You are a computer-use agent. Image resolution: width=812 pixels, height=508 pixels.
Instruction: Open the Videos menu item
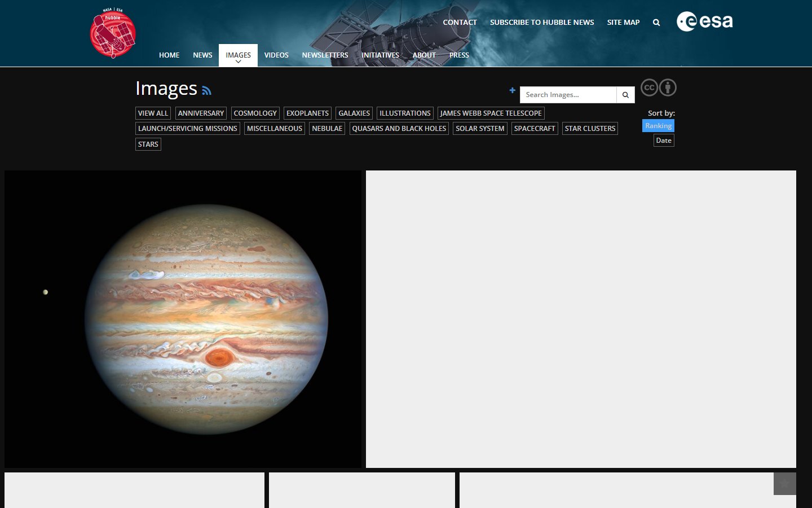tap(276, 55)
